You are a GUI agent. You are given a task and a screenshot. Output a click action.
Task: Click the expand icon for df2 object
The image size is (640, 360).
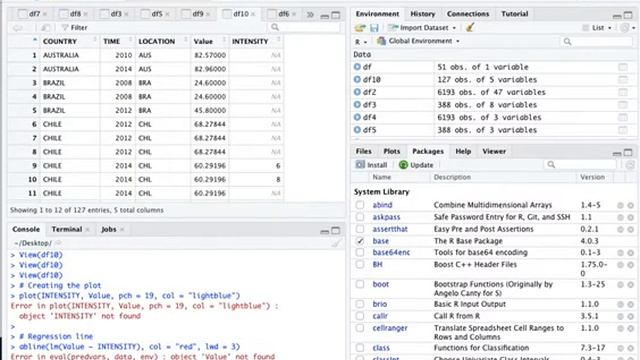tap(357, 92)
